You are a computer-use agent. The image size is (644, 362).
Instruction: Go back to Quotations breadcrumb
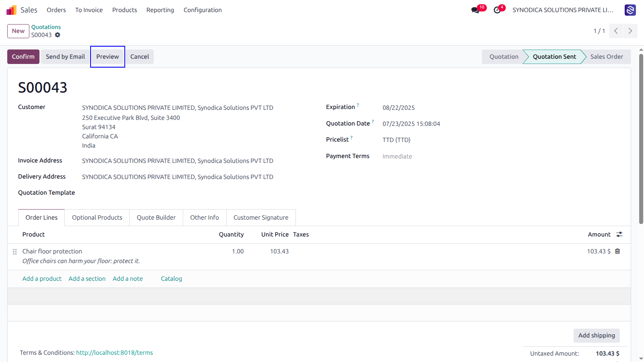tap(46, 27)
